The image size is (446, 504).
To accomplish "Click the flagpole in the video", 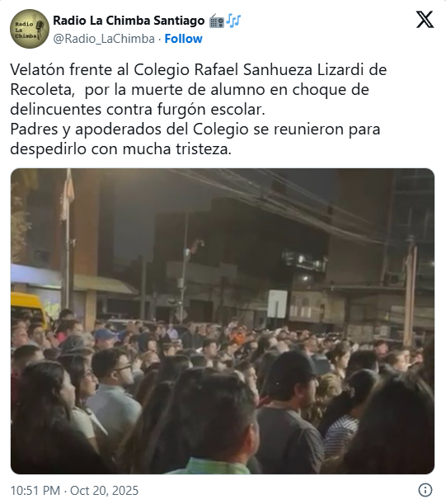I will (x=68, y=241).
